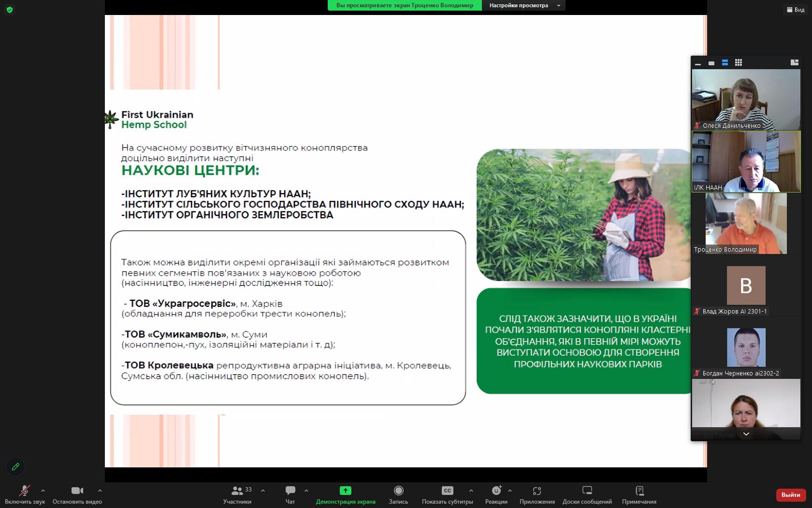This screenshot has width=812, height=508.
Task: Select Богдан Черненко ai2302-2 participant tile
Action: [746, 347]
